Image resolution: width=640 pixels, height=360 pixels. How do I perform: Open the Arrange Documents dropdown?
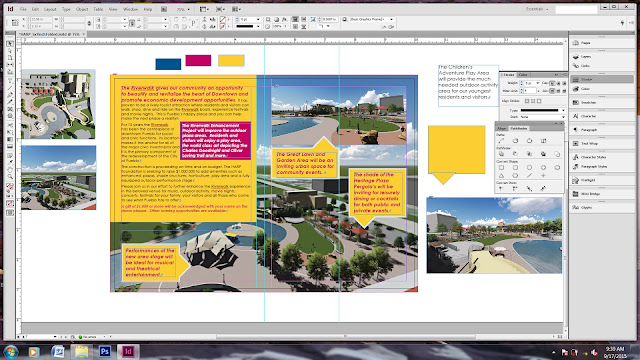(x=237, y=9)
